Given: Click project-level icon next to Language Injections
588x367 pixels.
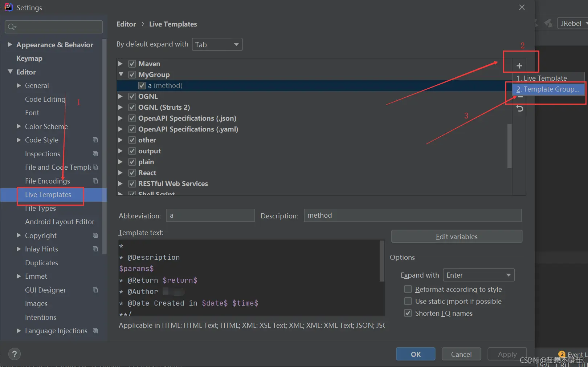Looking at the screenshot, I should coord(95,331).
